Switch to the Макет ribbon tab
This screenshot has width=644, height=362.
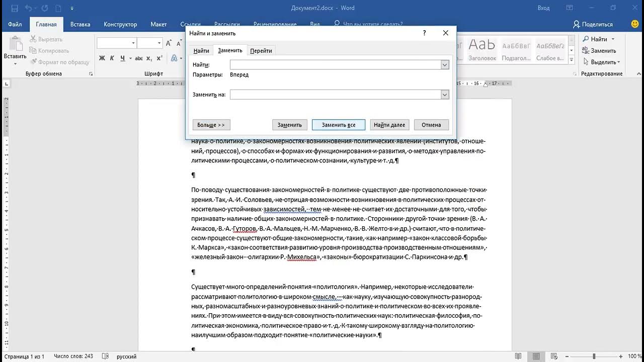(158, 24)
